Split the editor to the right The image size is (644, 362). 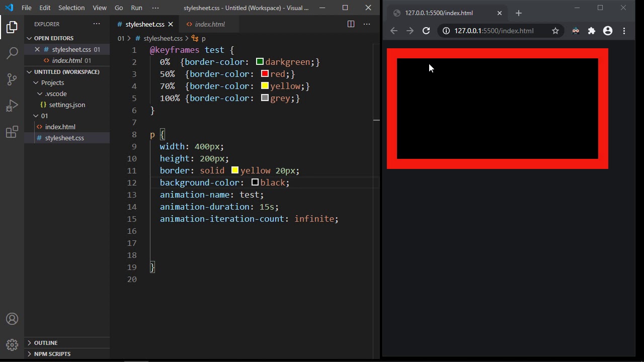tap(351, 24)
